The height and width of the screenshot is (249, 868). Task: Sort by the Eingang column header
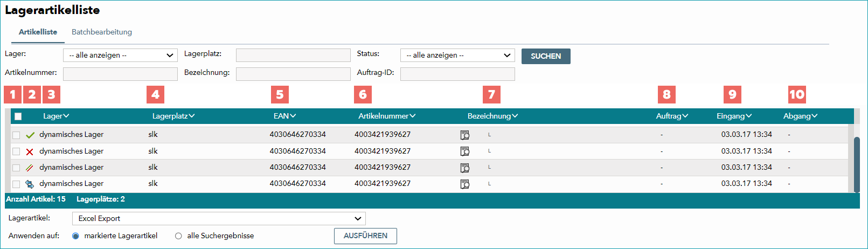(x=734, y=116)
